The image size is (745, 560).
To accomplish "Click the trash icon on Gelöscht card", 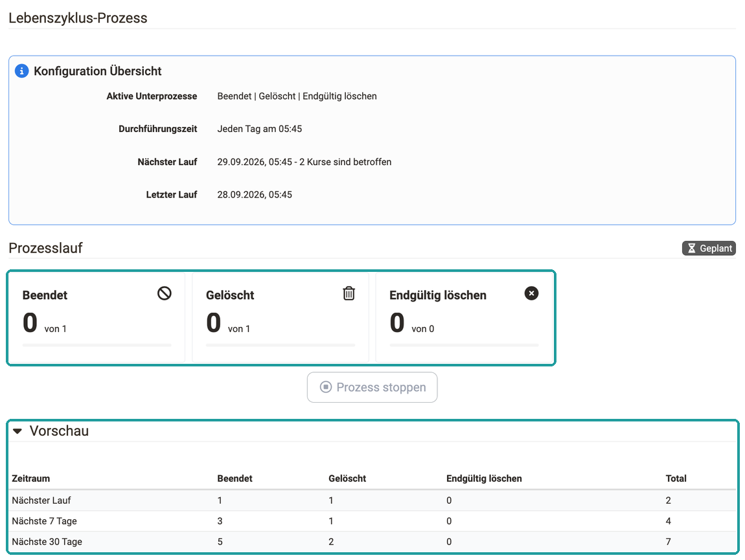I will 349,293.
